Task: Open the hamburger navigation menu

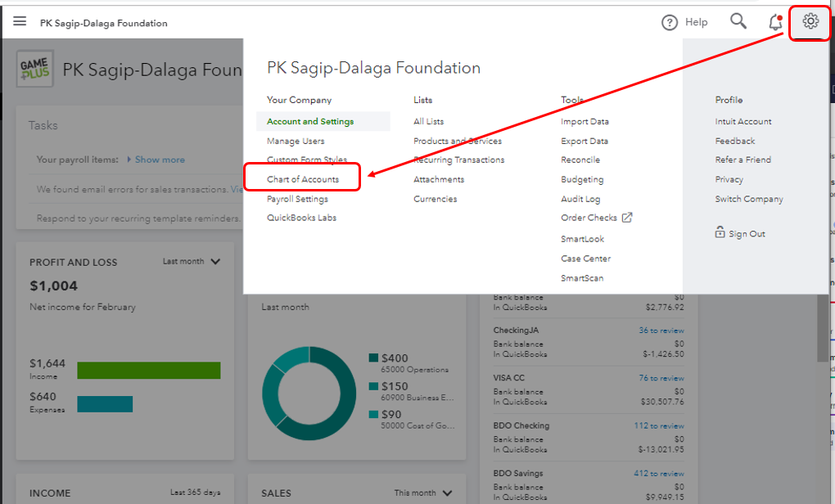Action: (x=20, y=21)
